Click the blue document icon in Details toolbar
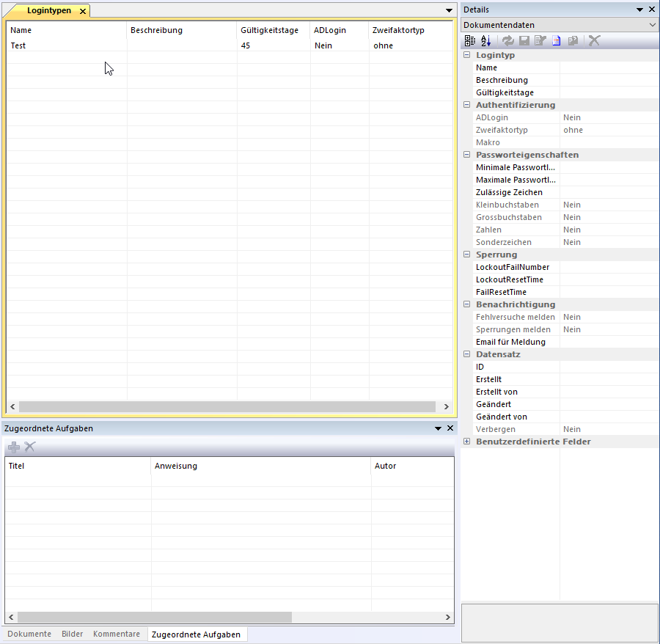 [x=557, y=41]
